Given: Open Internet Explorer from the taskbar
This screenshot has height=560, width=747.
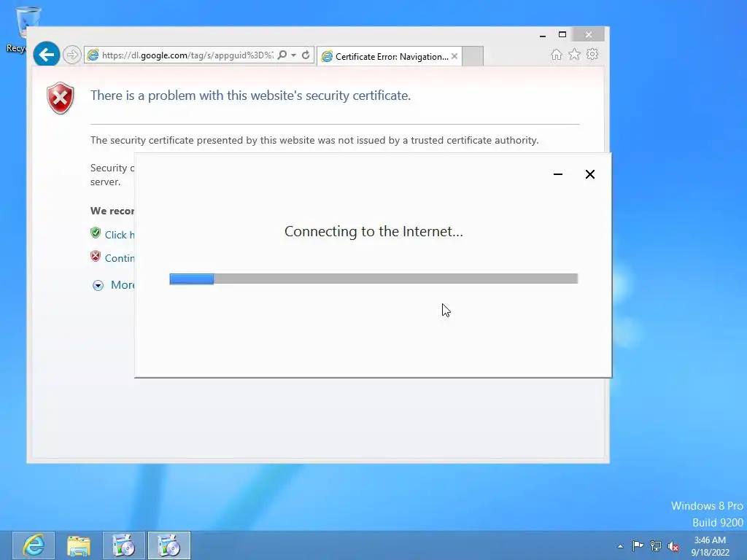Looking at the screenshot, I should click(34, 545).
